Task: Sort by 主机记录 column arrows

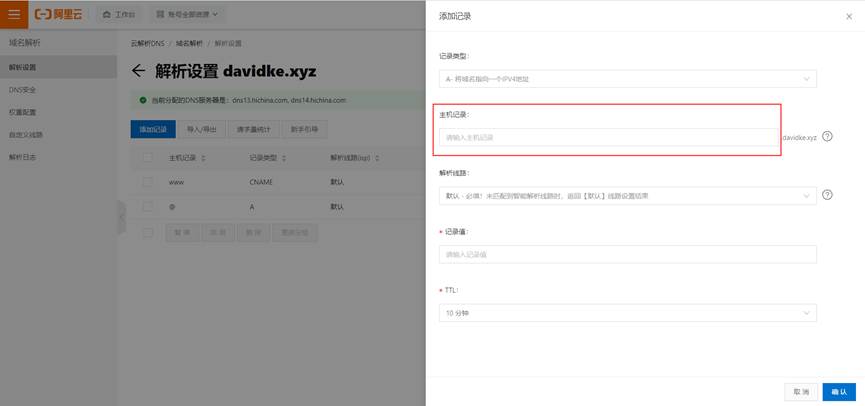Action: pyautogui.click(x=203, y=158)
